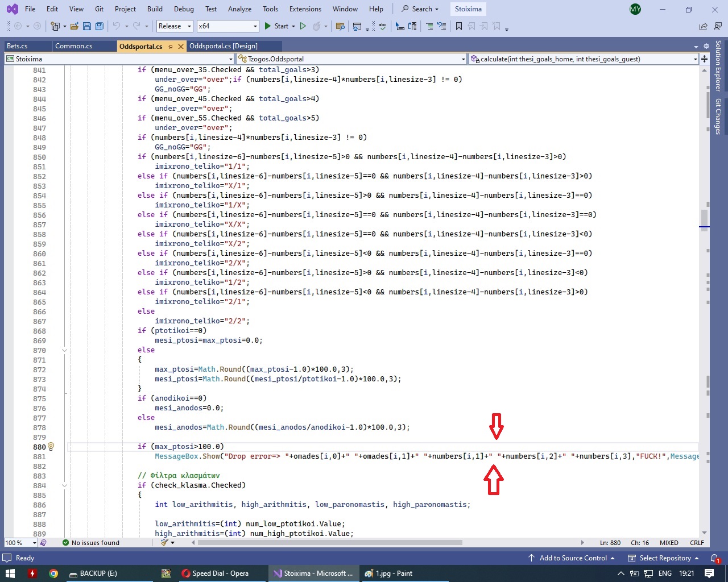The image size is (728, 582).
Task: Click the lightbulb quick actions on line 880
Action: tap(51, 447)
